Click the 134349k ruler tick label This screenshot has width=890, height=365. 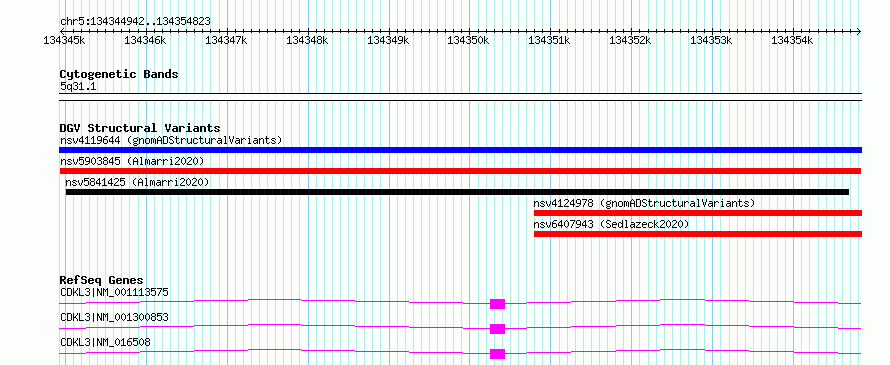point(388,40)
